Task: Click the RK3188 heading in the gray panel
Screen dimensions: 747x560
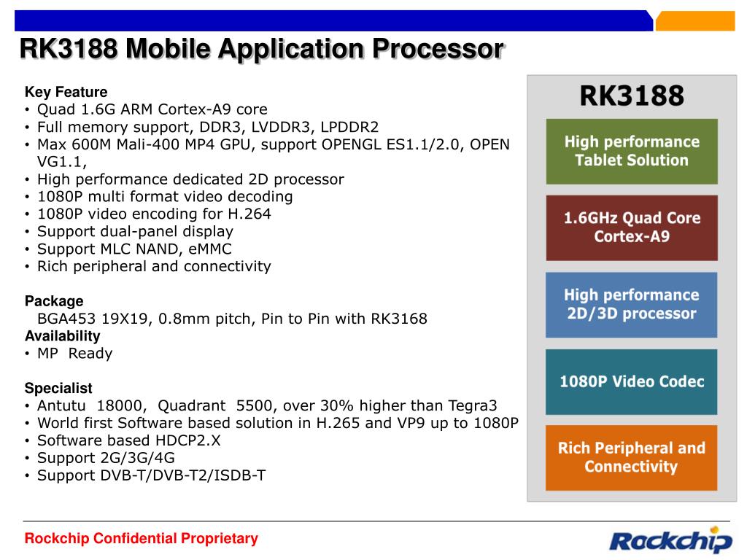Action: 632,96
